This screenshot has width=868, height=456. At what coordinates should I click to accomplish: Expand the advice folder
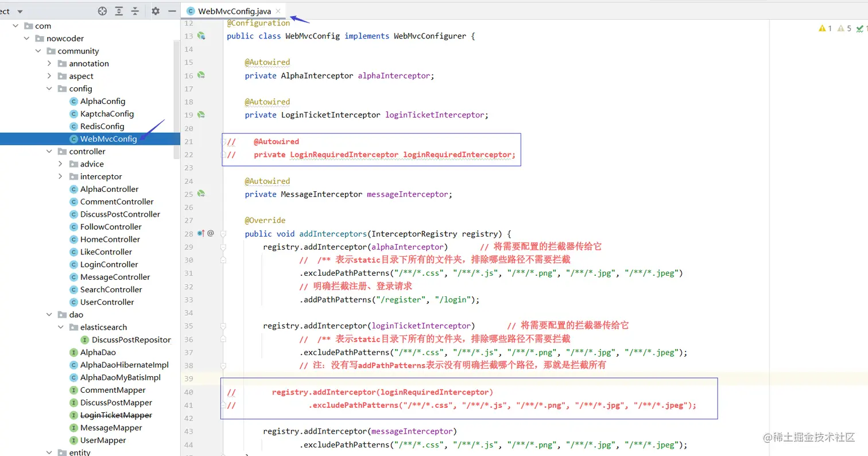tap(60, 164)
